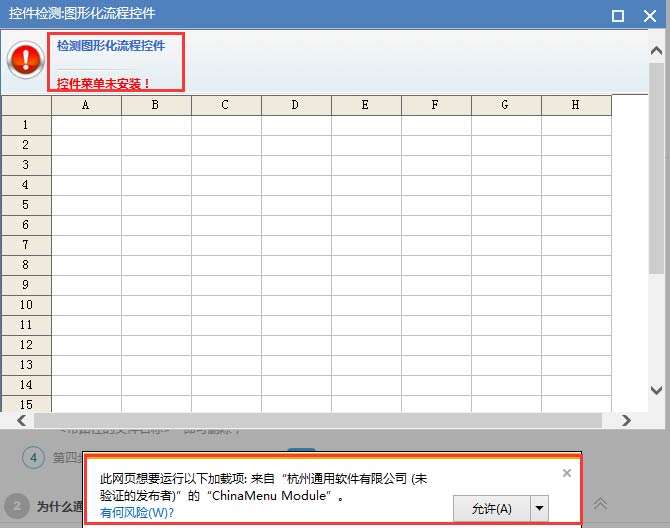Click the numbered step 2 circle icon

point(16,505)
